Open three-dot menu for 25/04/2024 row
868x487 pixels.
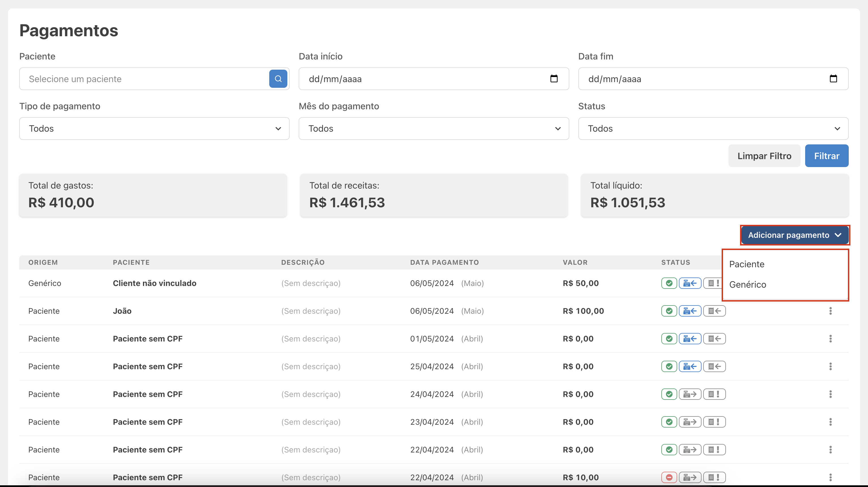coord(831,366)
